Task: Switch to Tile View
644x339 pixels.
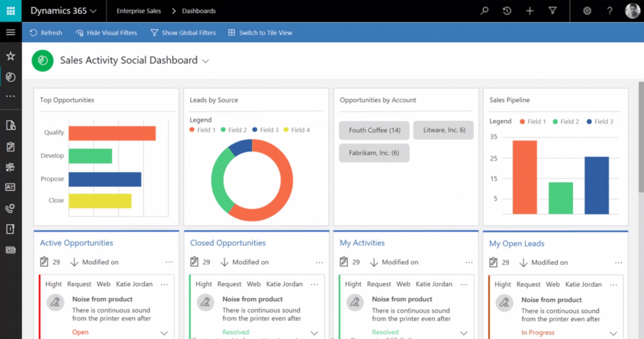Action: click(x=260, y=33)
